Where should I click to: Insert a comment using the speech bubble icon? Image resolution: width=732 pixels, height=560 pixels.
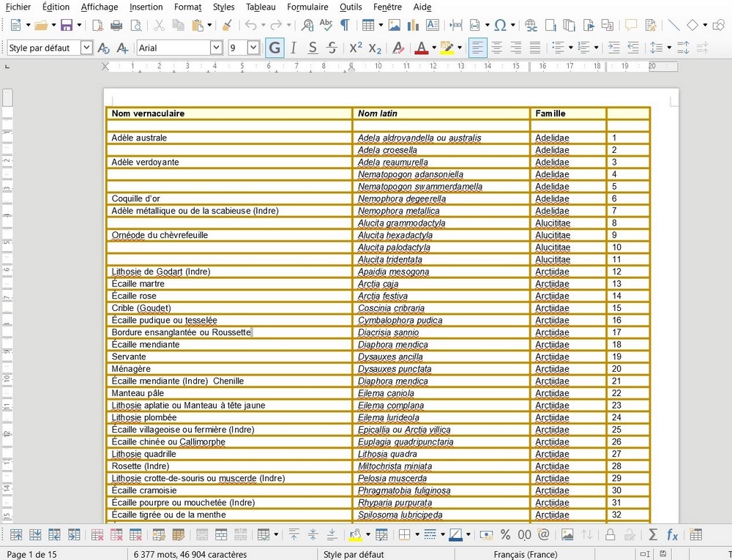[x=630, y=25]
